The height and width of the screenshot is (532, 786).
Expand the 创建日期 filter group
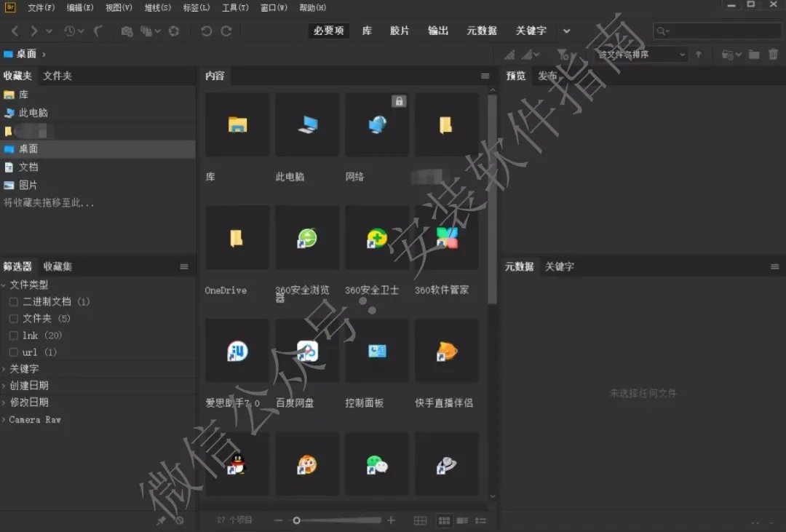(x=4, y=386)
